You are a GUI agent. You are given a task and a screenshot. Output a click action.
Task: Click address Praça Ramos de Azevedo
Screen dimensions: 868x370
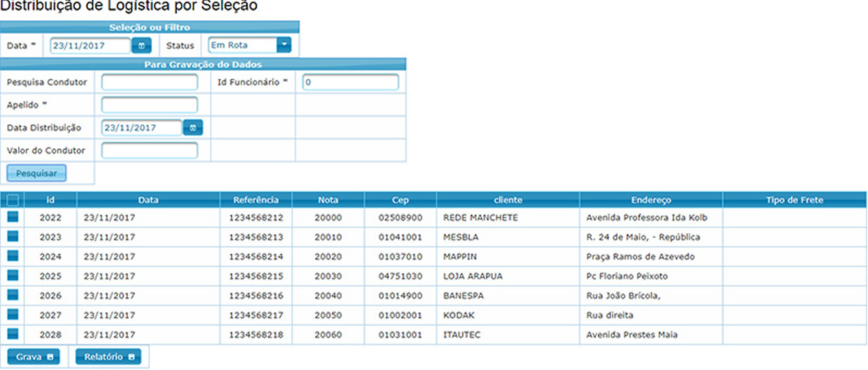tap(640, 257)
